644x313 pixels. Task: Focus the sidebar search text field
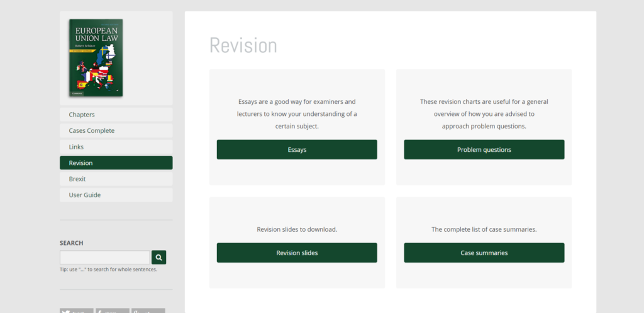104,257
